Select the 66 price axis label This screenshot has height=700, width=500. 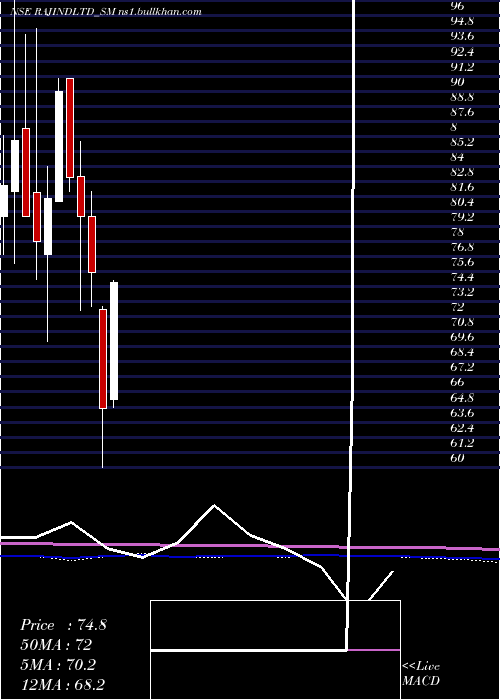click(457, 382)
